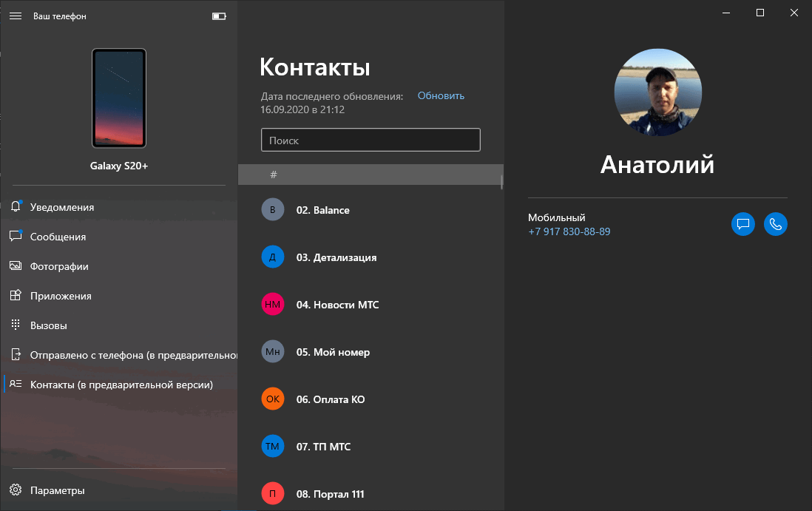Open Уведомления notifications section
This screenshot has width=812, height=511.
[x=119, y=207]
